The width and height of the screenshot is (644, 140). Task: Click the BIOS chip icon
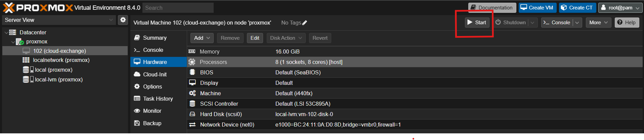click(192, 72)
